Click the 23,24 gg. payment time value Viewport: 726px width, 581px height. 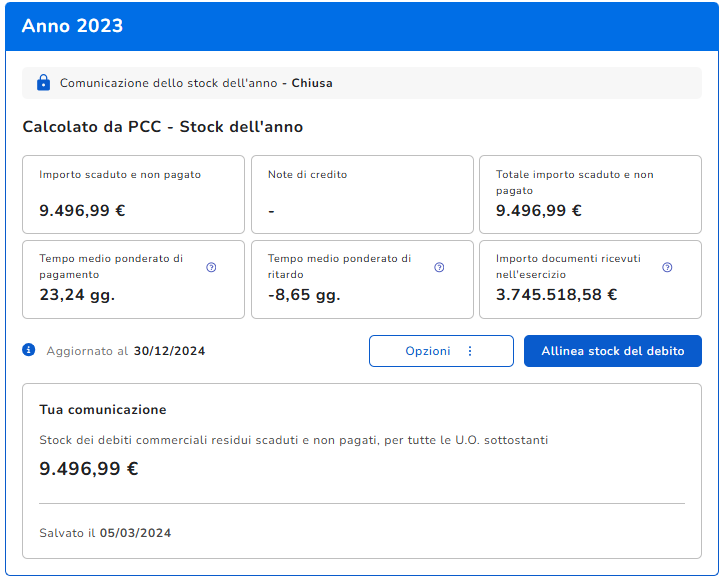tap(77, 295)
